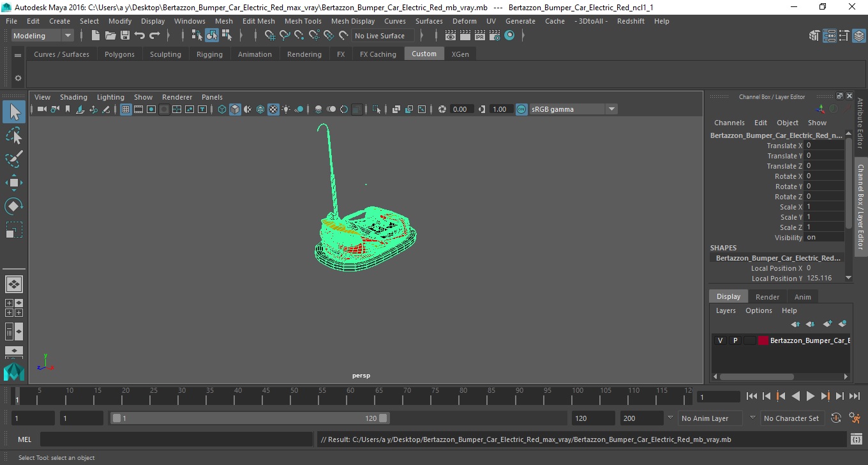Viewport: 868px width, 465px height.
Task: Move selected layer up in the list
Action: click(x=795, y=324)
